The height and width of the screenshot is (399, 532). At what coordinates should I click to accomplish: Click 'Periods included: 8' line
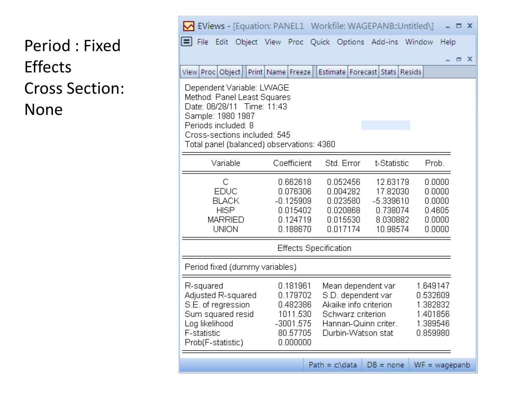coord(219,126)
